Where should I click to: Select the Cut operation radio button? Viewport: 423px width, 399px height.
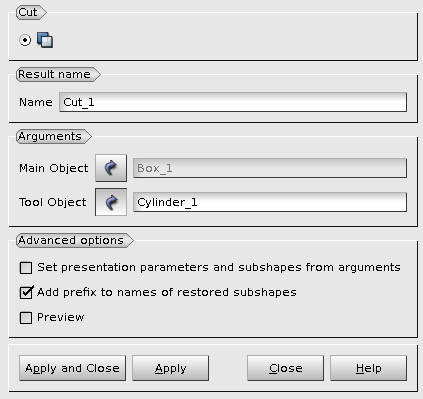(25, 40)
